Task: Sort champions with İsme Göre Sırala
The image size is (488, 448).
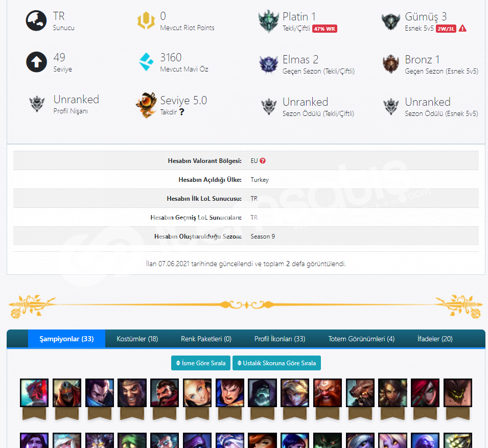Action: pyautogui.click(x=201, y=363)
